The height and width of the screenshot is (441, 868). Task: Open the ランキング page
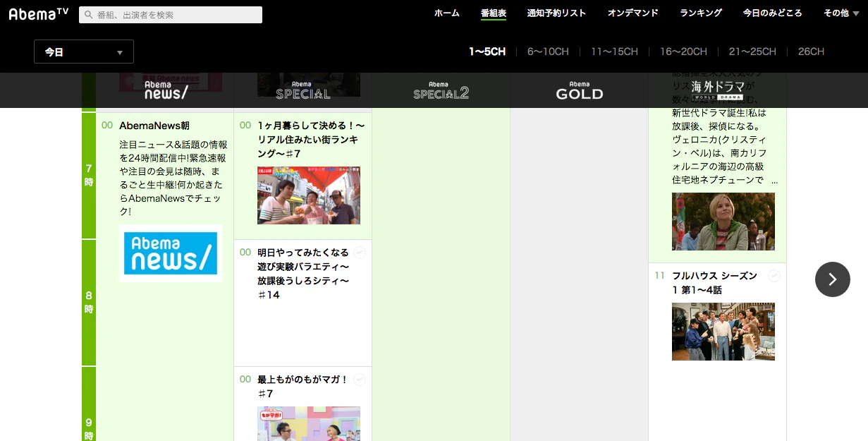(x=701, y=13)
